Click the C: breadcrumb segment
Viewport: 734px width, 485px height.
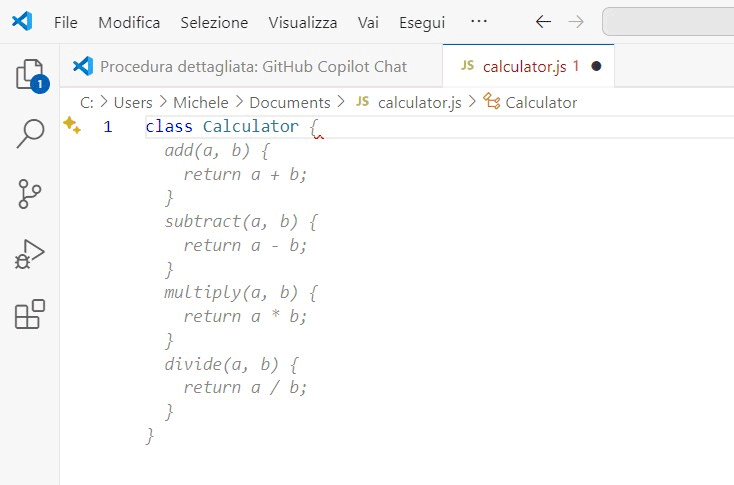tap(87, 103)
